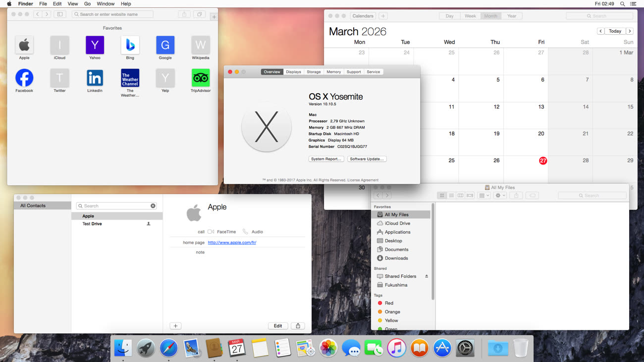Image resolution: width=644 pixels, height=362 pixels.
Task: Open the Finder Action gear dropdown
Action: pyautogui.click(x=500, y=196)
